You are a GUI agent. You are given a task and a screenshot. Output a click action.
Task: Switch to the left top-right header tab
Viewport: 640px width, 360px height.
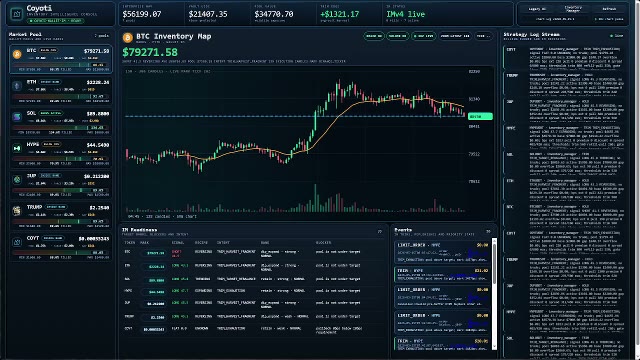pyautogui.click(x=537, y=9)
